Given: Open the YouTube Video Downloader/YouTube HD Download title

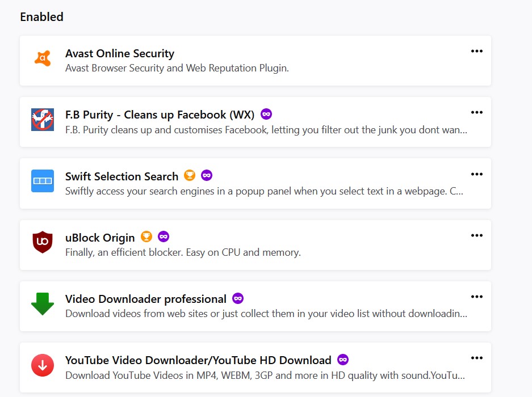Looking at the screenshot, I should 198,360.
